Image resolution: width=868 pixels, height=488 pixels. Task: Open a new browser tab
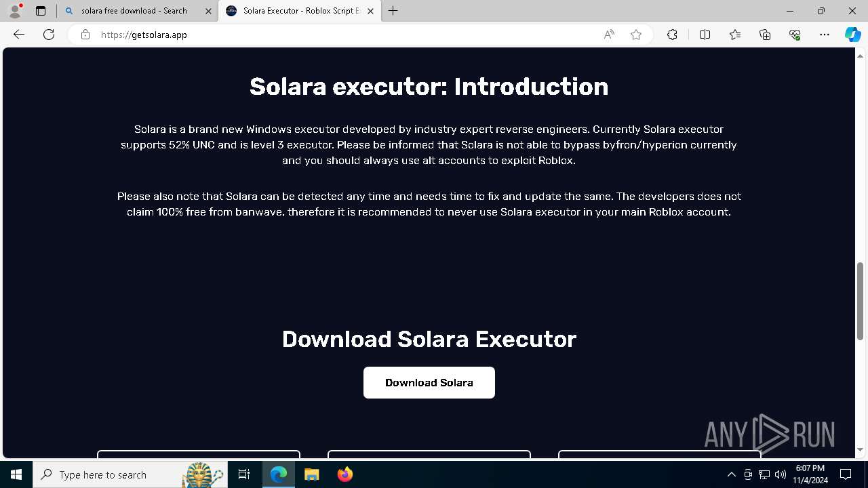(x=393, y=11)
